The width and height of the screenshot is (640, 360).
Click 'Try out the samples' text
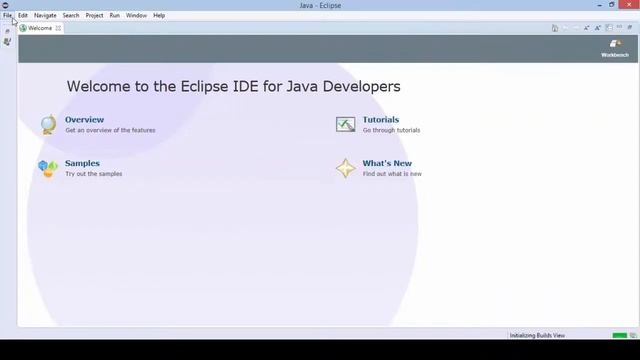[x=93, y=174]
